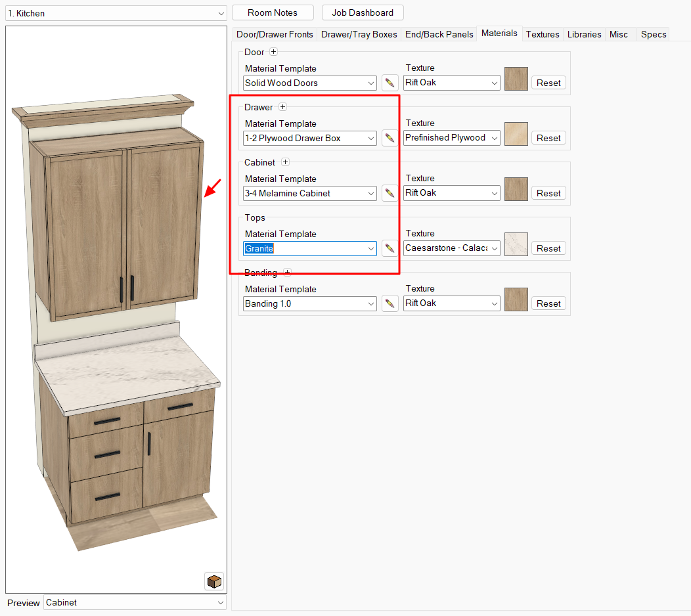691x616 pixels.
Task: Expand the Drawer section plus icon
Action: click(x=282, y=107)
